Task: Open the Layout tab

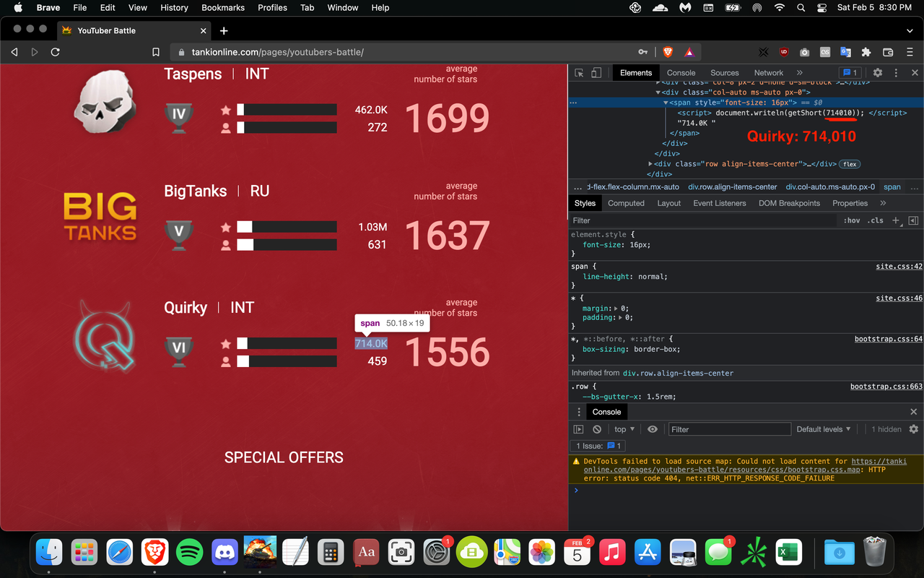Action: (x=669, y=203)
